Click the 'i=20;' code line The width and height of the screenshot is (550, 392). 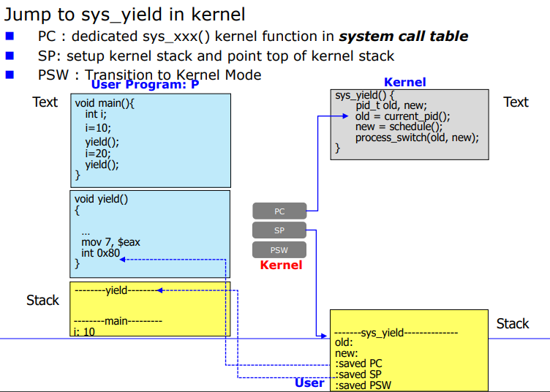click(x=98, y=154)
